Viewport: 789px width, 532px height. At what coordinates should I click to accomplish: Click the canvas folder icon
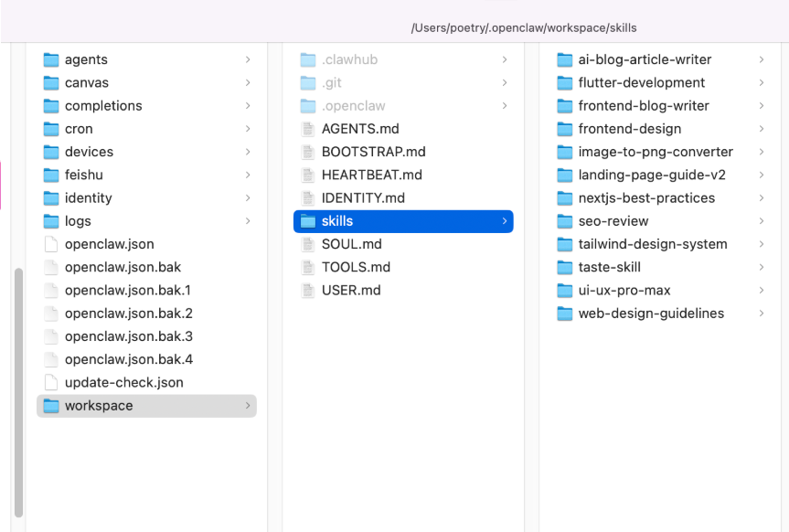pyautogui.click(x=51, y=83)
